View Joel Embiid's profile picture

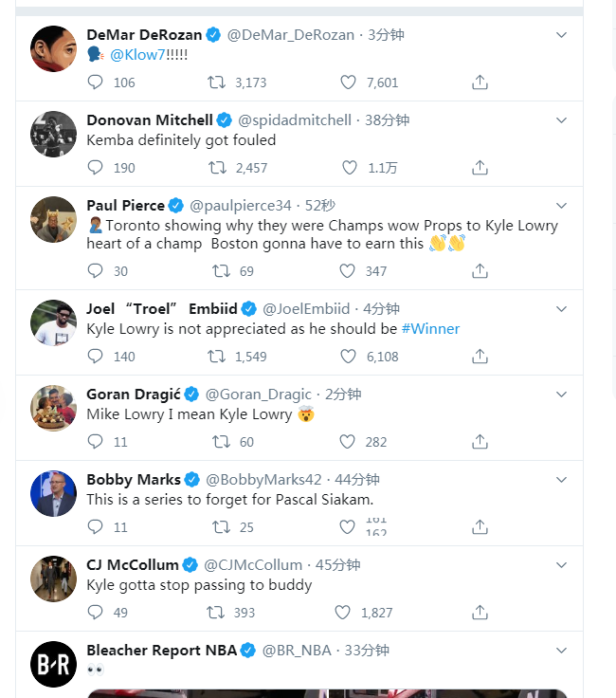pyautogui.click(x=53, y=323)
